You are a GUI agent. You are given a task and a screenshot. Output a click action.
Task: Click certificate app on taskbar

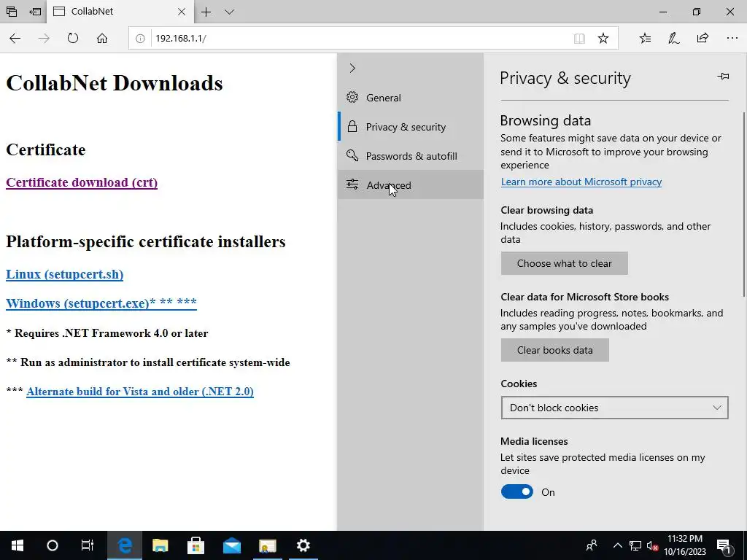click(268, 545)
